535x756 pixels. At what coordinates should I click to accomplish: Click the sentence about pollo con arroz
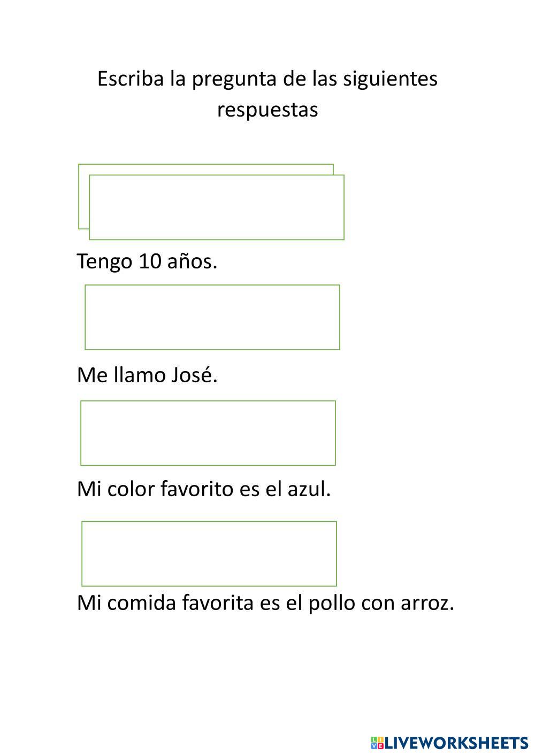[265, 603]
